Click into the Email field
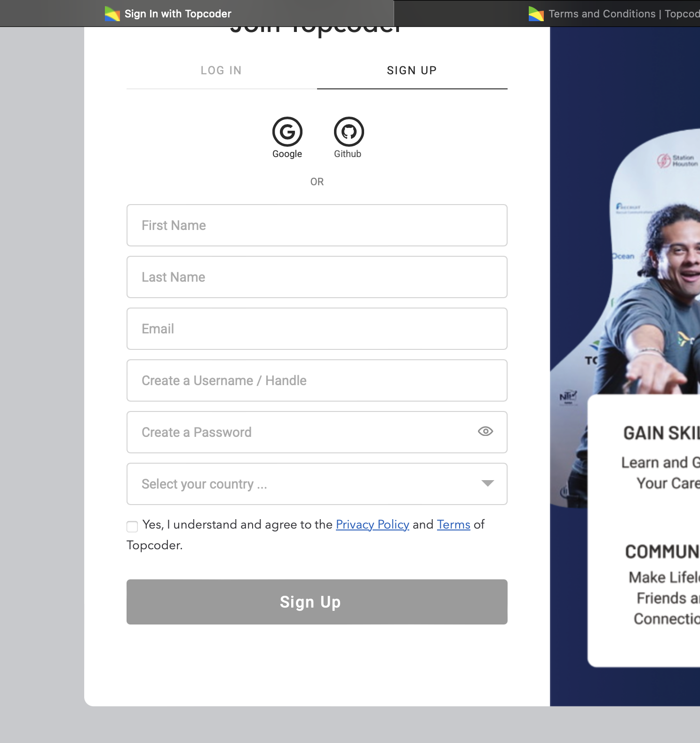Viewport: 700px width, 743px height. [x=317, y=329]
